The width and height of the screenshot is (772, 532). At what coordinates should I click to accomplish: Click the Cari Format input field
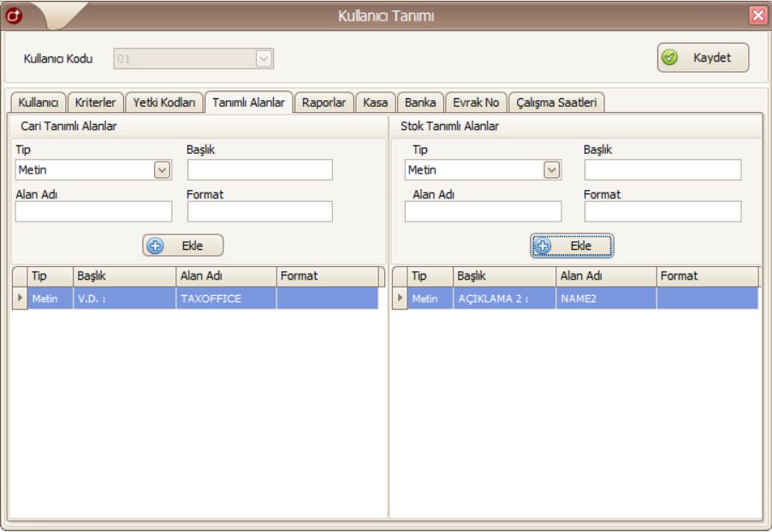click(x=259, y=211)
